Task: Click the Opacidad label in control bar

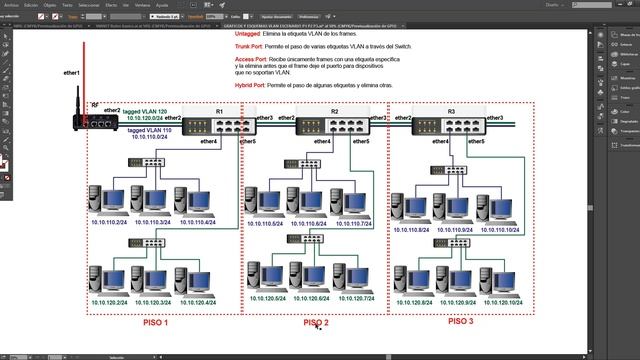Action: pos(196,17)
